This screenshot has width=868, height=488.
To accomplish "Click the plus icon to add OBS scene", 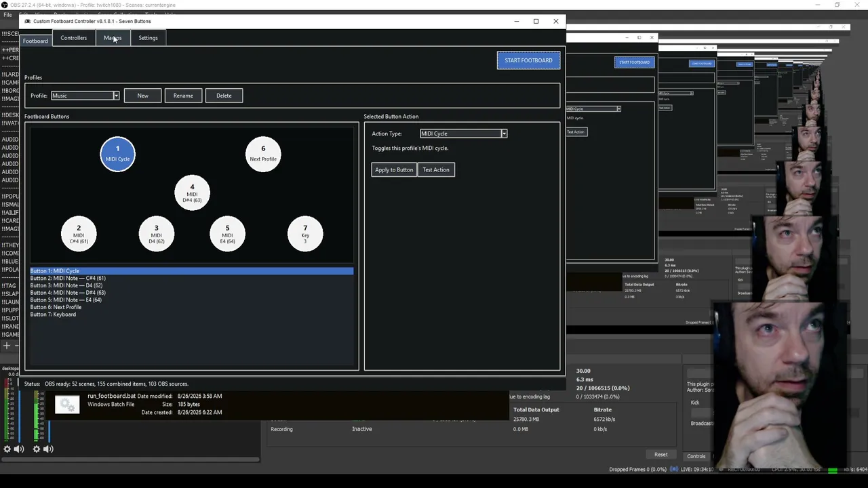I will click(x=7, y=346).
